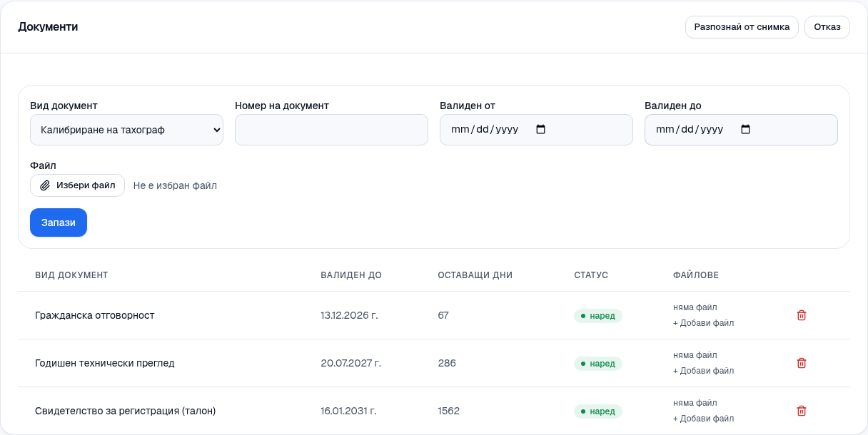This screenshot has height=435, width=868.
Task: Click the Запази button
Action: pos(59,222)
